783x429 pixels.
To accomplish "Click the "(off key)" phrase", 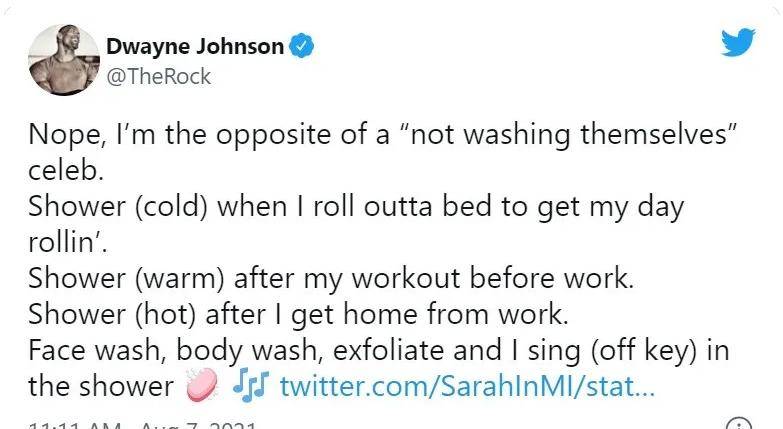I will click(x=643, y=350).
